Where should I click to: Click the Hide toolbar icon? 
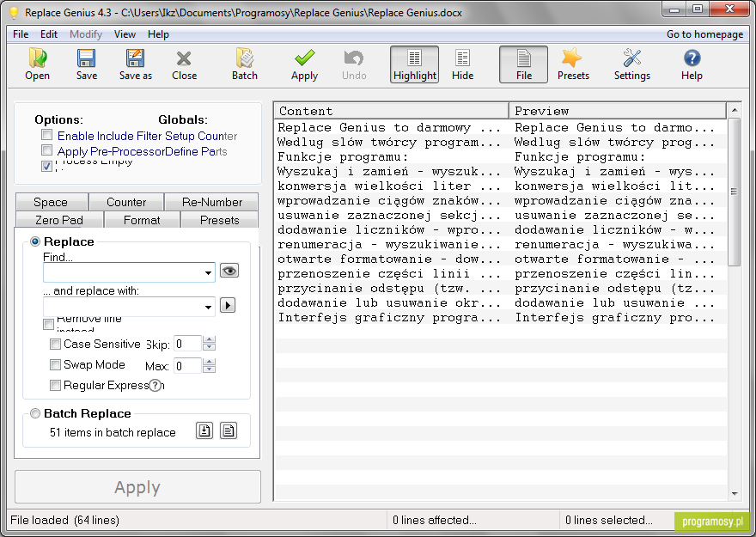[x=463, y=64]
